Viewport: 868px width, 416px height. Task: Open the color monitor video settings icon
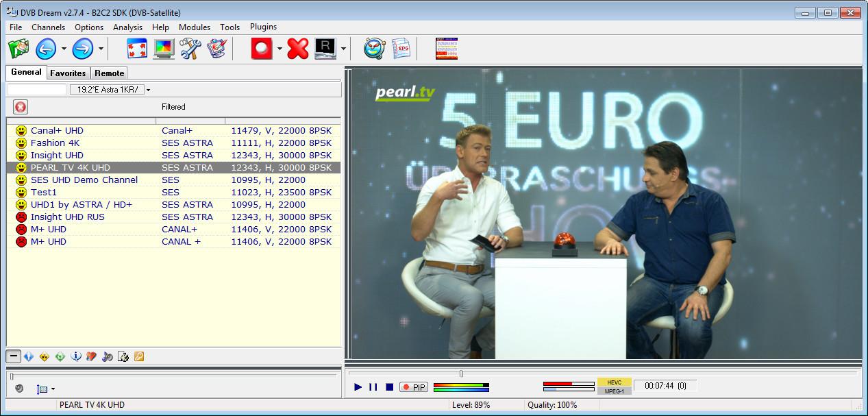tap(164, 49)
